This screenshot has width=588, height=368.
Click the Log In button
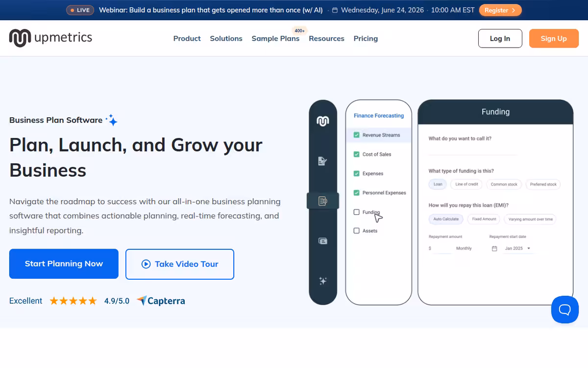500,38
